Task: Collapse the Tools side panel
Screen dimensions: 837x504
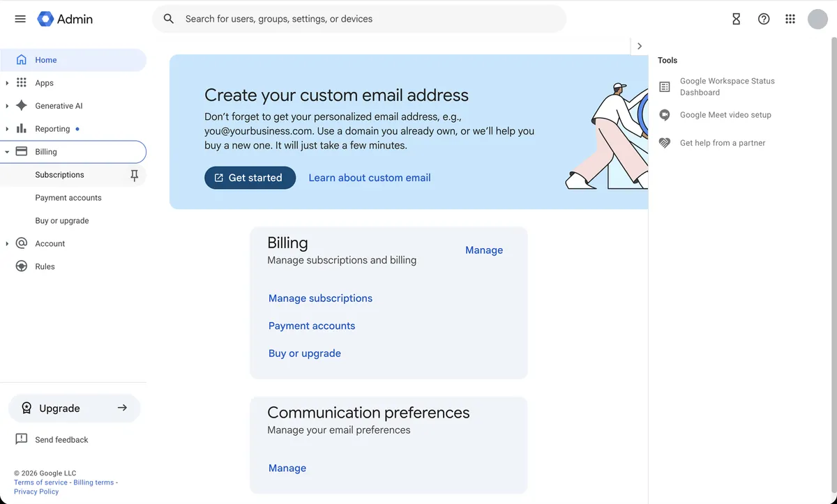Action: (x=640, y=46)
